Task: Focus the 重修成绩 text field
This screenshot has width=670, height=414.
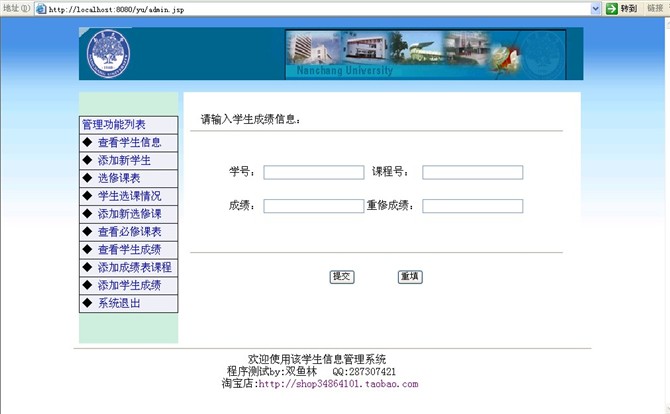Action: click(x=472, y=206)
